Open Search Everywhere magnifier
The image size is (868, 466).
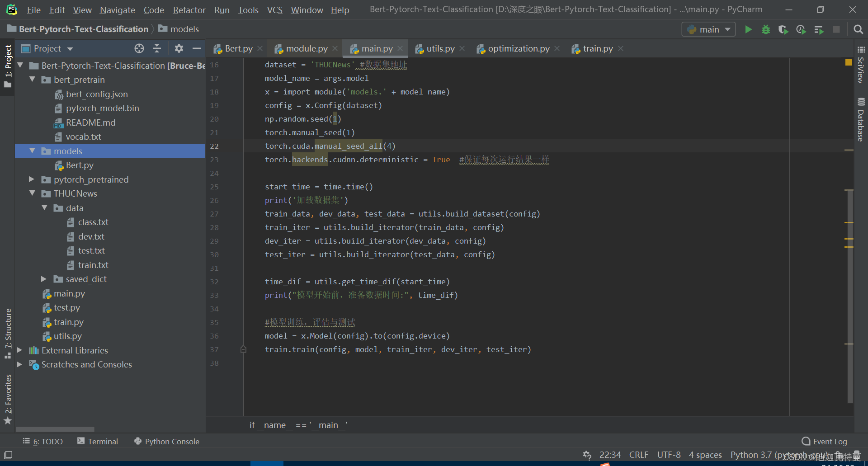tap(858, 29)
